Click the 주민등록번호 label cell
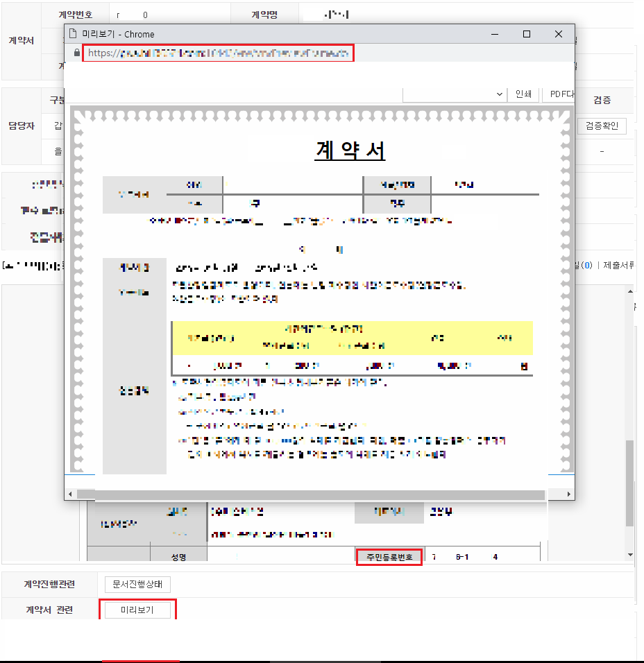Viewport: 644px width, 663px height. [389, 557]
